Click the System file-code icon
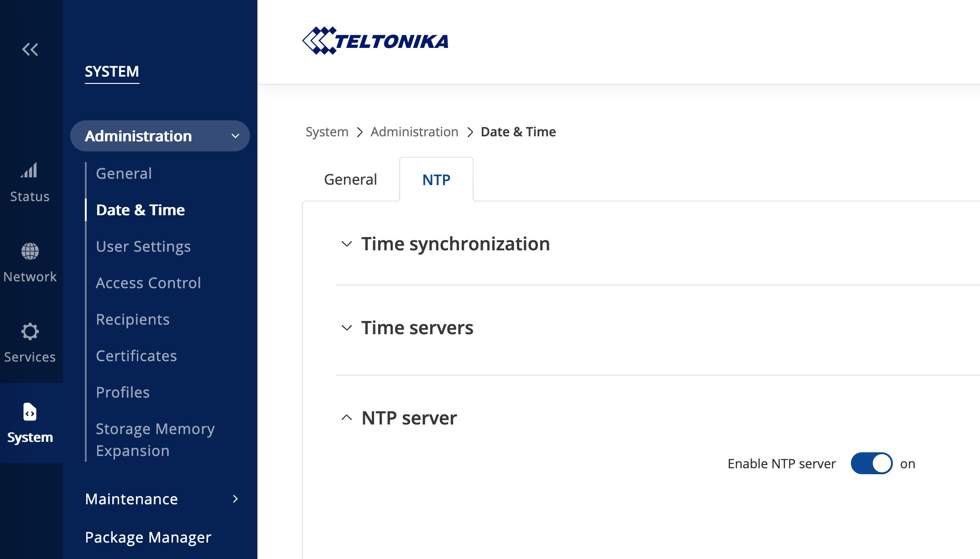The height and width of the screenshot is (559, 980). pos(30,412)
